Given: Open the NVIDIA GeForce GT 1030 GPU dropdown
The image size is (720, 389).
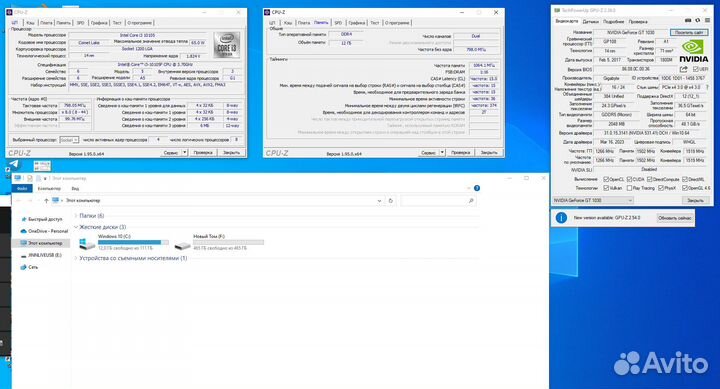Looking at the screenshot, I should 593,200.
